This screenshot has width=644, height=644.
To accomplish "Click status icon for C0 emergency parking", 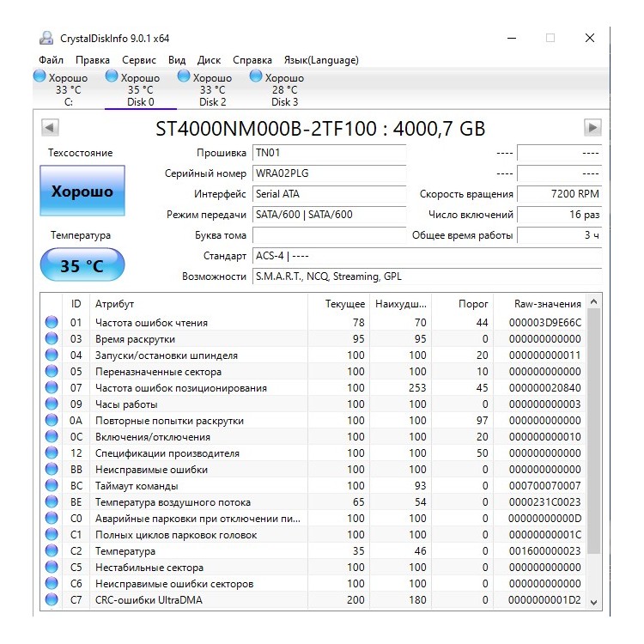I will pyautogui.click(x=52, y=519).
